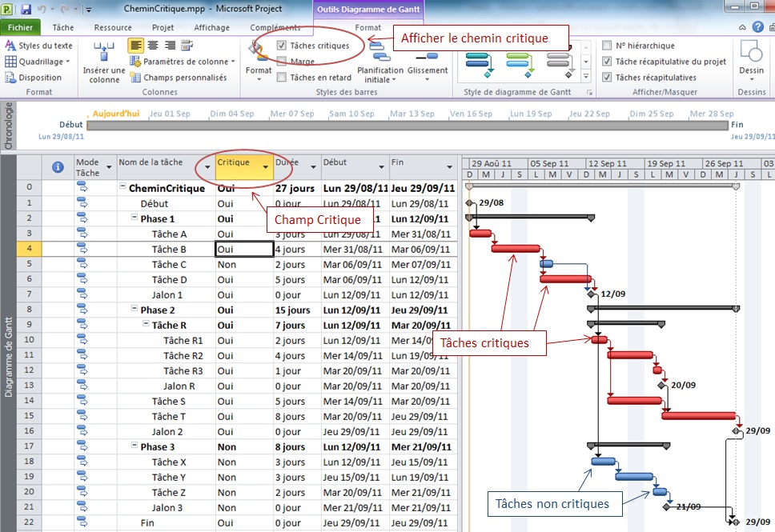The height and width of the screenshot is (532, 775).
Task: Open Style de diagramme de Gantt dialog launcher
Action: tap(589, 92)
